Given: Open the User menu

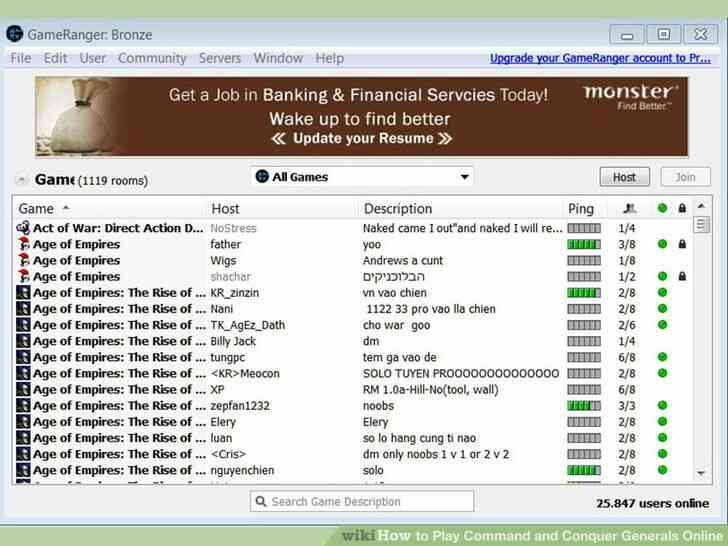Looking at the screenshot, I should pos(92,58).
